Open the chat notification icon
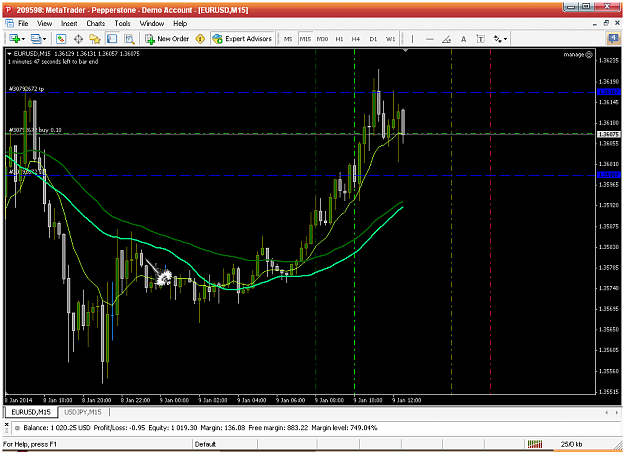Image resolution: width=625 pixels, height=452 pixels. pyautogui.click(x=613, y=39)
